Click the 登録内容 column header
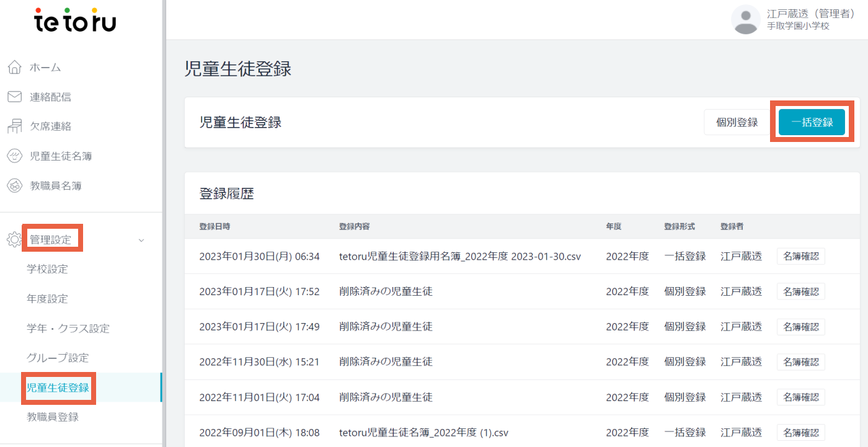The width and height of the screenshot is (868, 447). [355, 226]
